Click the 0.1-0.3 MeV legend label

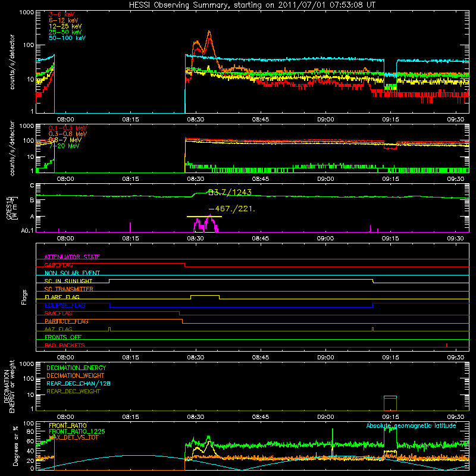68,128
